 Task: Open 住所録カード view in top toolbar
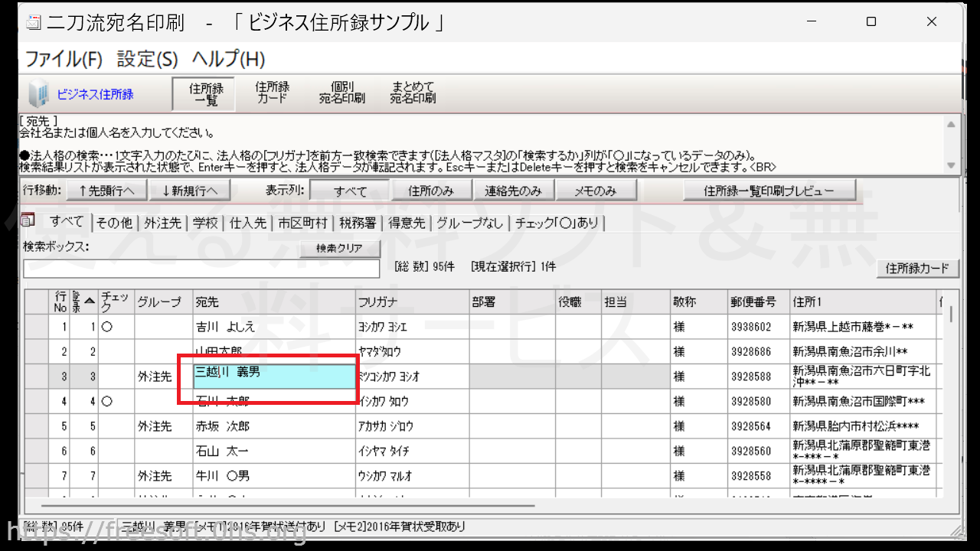coord(272,93)
